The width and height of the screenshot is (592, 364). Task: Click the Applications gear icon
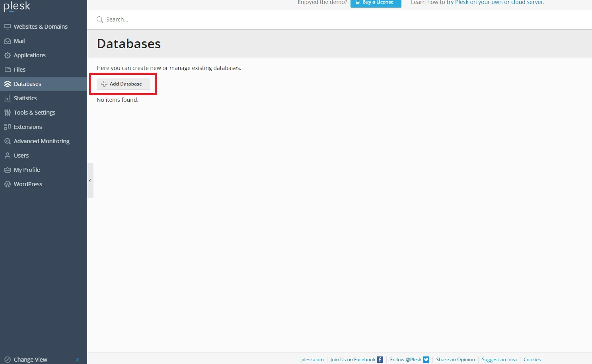pyautogui.click(x=8, y=55)
